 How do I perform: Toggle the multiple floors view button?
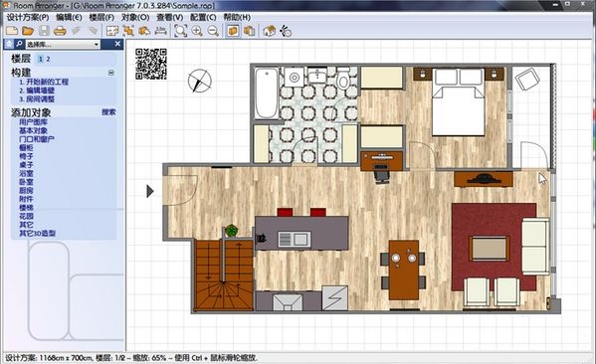tap(250, 31)
